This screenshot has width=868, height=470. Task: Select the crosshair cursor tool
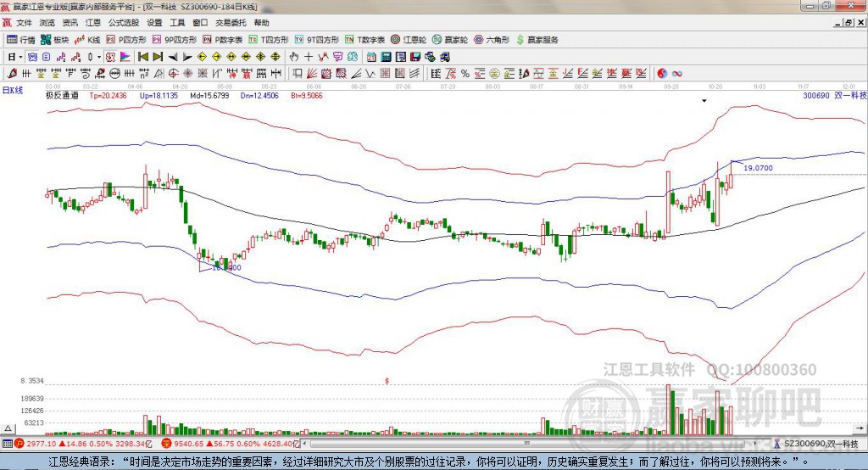(x=309, y=57)
